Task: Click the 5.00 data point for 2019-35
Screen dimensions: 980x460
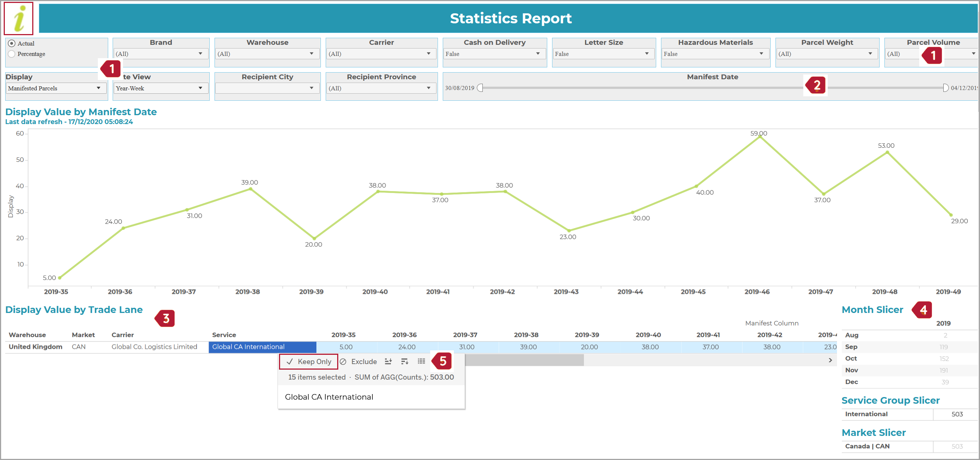Action: coord(60,277)
